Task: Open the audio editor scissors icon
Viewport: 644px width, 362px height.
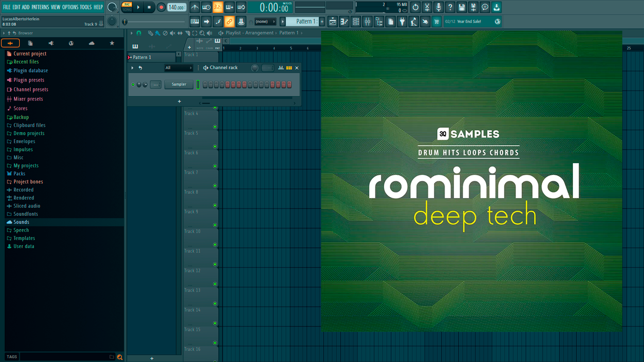Action: click(x=427, y=7)
